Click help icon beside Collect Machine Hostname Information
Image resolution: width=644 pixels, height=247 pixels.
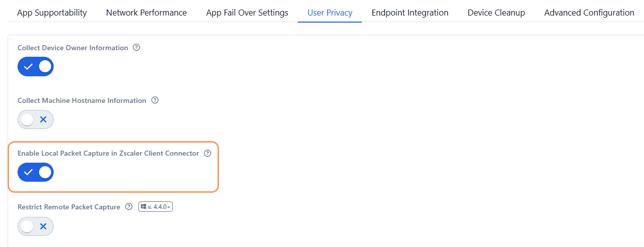155,100
